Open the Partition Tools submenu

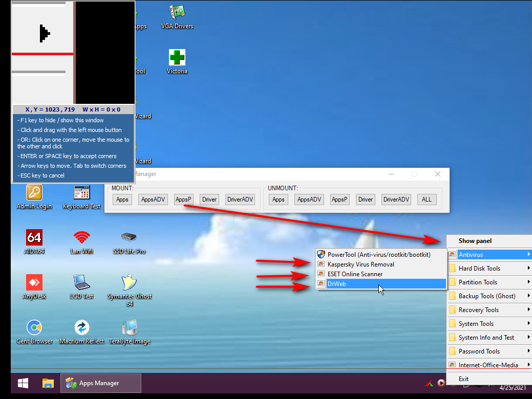(490, 282)
